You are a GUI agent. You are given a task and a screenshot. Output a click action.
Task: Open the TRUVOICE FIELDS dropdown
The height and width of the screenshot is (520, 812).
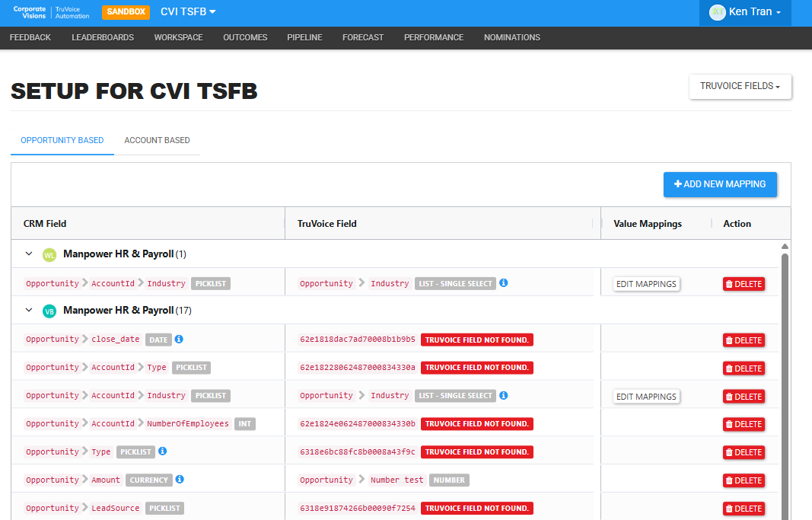[x=740, y=87]
